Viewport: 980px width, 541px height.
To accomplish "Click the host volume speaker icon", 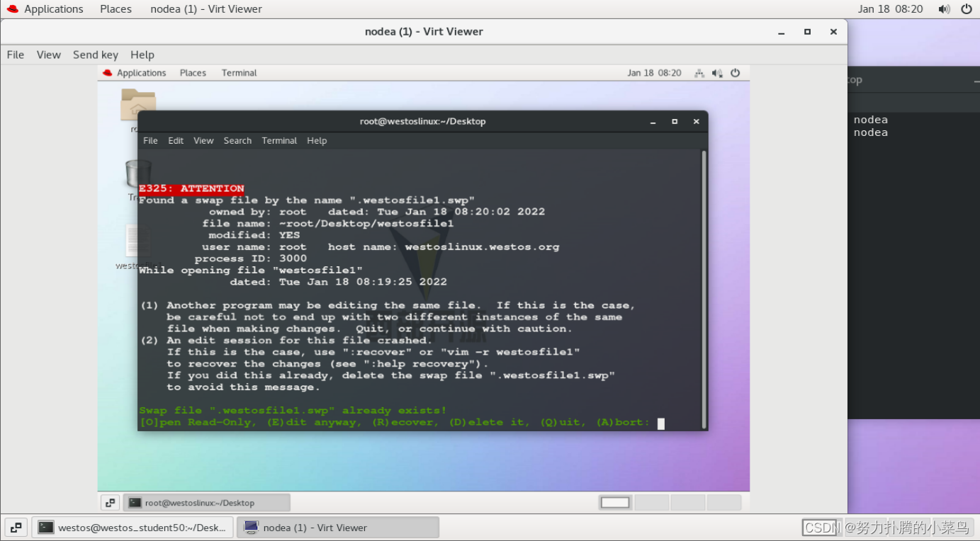I will (x=944, y=9).
